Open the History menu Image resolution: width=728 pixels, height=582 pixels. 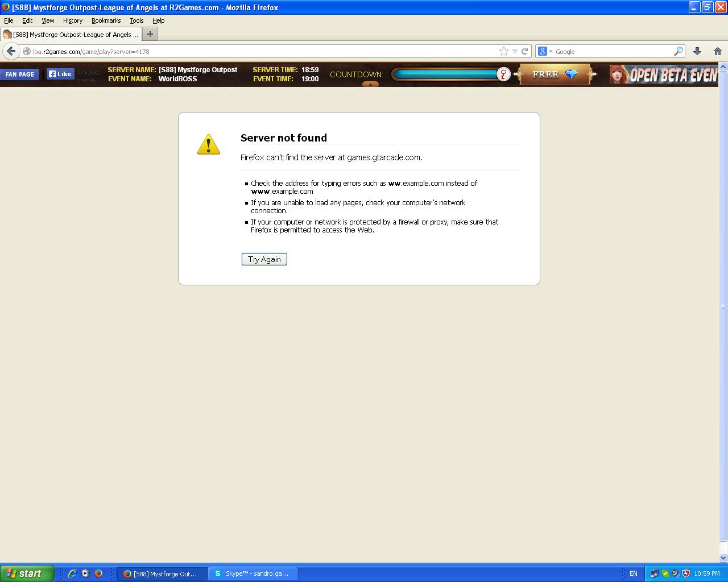[x=72, y=20]
